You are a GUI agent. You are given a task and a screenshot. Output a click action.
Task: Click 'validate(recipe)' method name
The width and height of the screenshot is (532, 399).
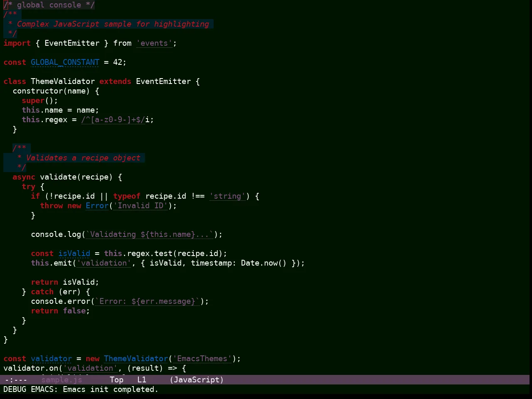point(76,177)
